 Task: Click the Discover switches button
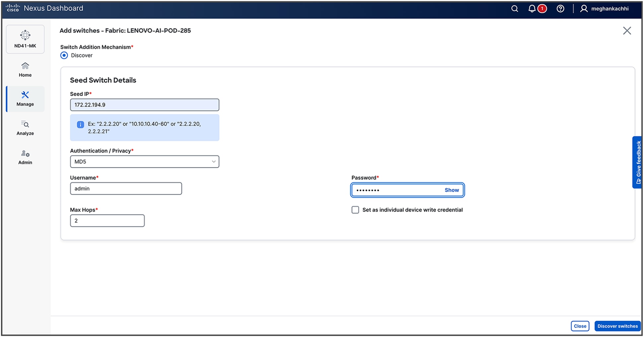tap(617, 326)
